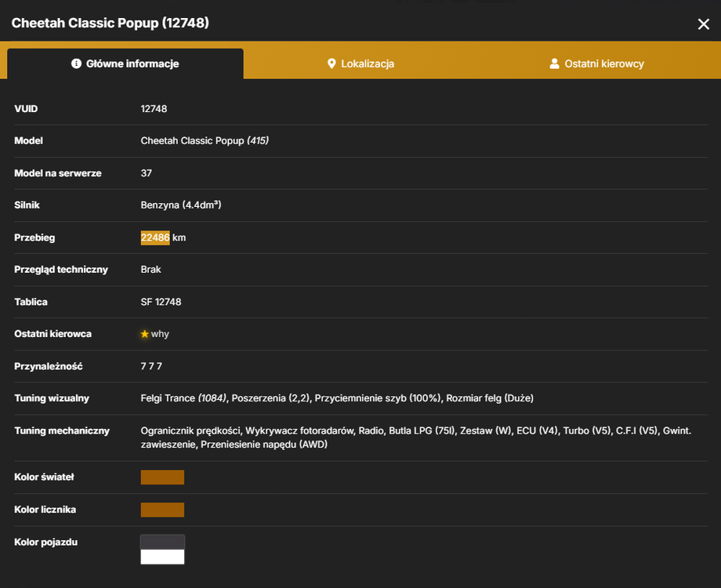Image resolution: width=721 pixels, height=588 pixels.
Task: Click the info icon on Główne informacje tab
Action: click(x=76, y=64)
